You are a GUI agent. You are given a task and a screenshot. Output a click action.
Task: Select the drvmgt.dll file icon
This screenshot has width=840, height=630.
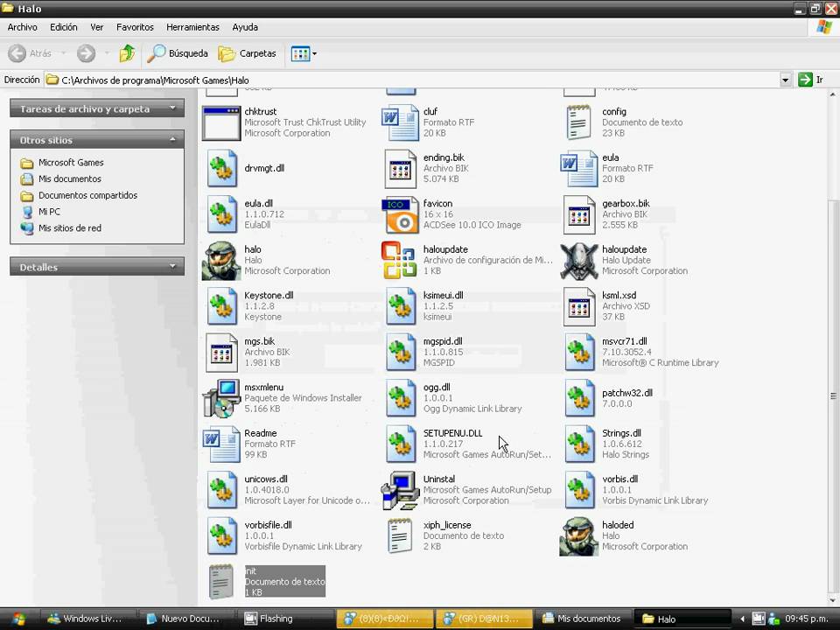click(221, 169)
